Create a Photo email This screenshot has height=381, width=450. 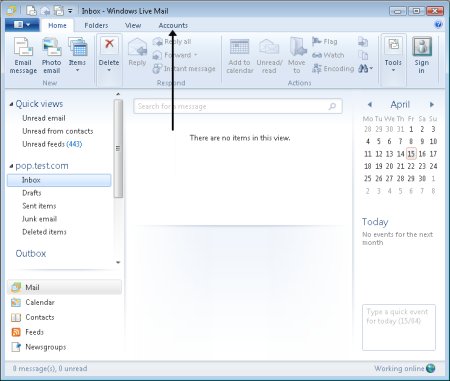point(51,56)
